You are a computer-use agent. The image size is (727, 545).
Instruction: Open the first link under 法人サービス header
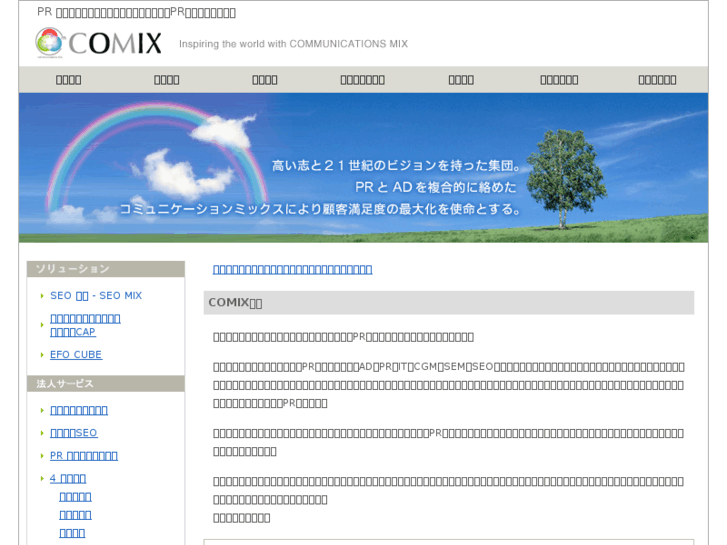79,410
